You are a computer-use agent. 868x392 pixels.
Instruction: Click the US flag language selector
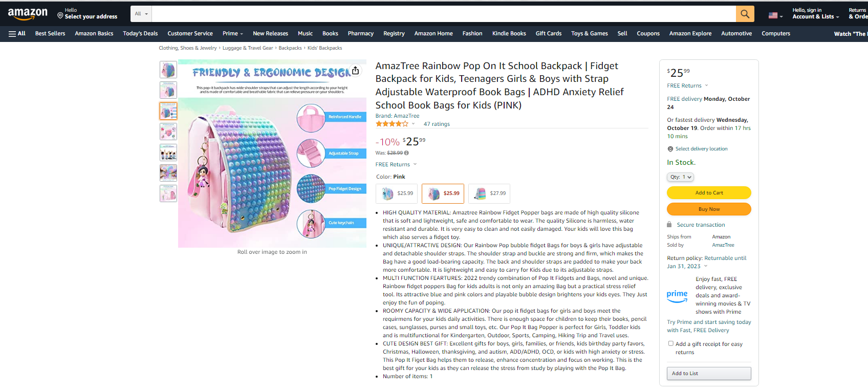(x=775, y=15)
